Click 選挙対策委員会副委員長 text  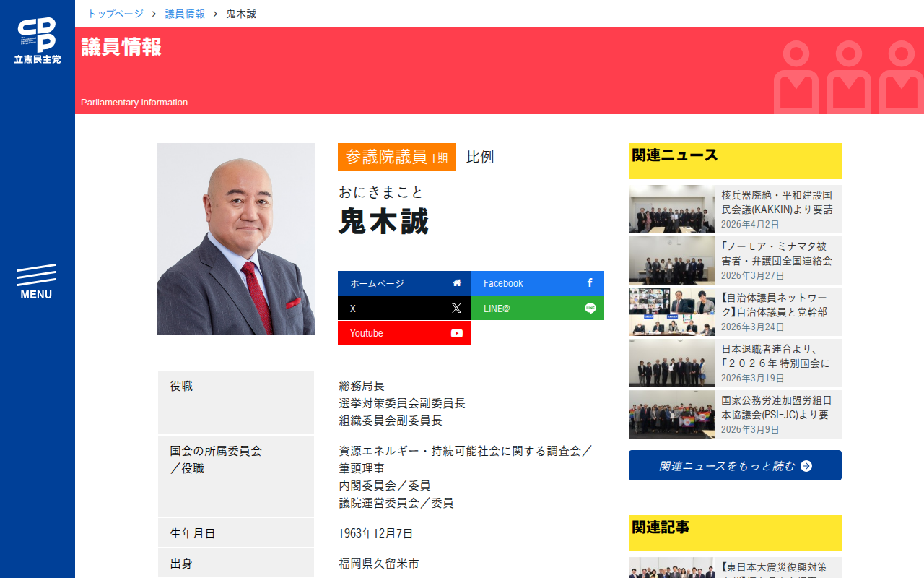[402, 403]
